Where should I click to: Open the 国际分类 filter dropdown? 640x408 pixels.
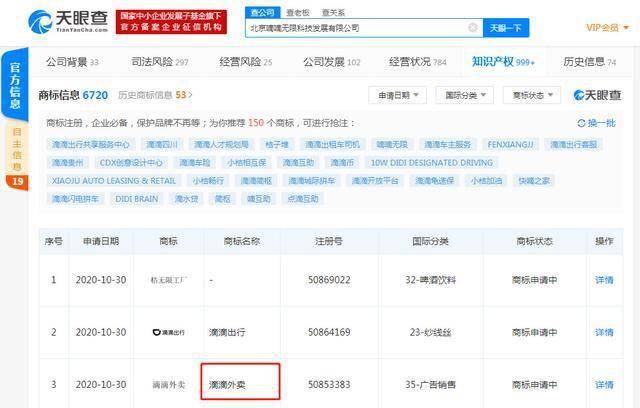tap(465, 95)
